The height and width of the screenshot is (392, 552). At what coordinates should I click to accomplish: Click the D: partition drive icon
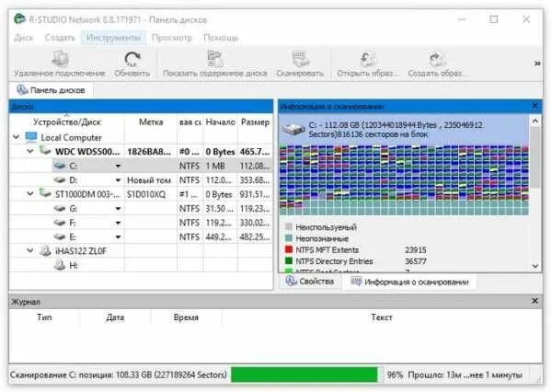[60, 179]
